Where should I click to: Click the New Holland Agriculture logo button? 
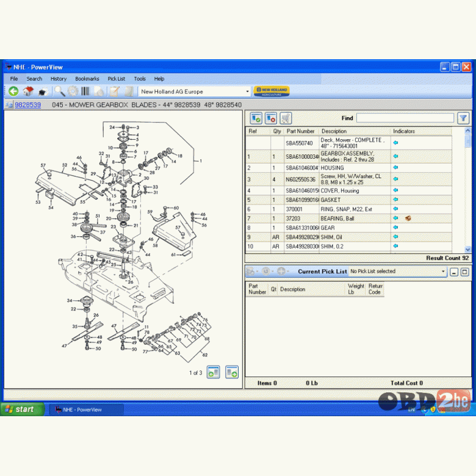(x=272, y=91)
